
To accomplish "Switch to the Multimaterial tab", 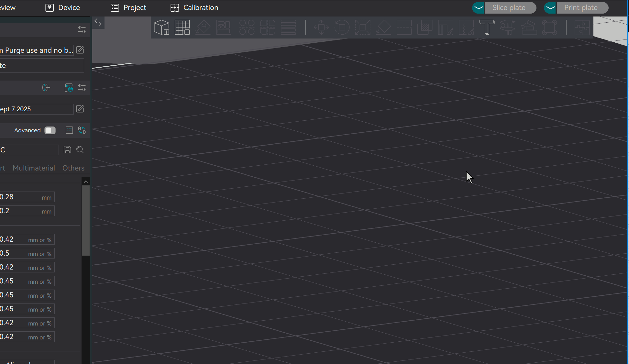I will click(34, 168).
